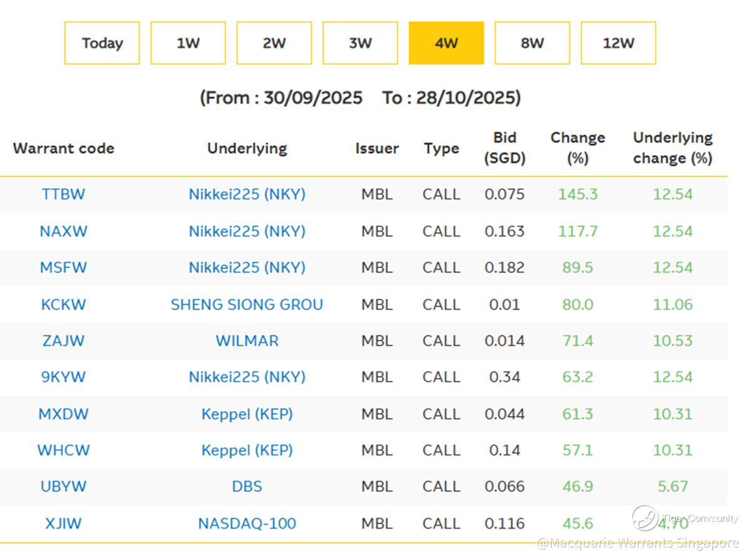Open warrant code TTBW link
This screenshot has width=754, height=560.
(63, 194)
